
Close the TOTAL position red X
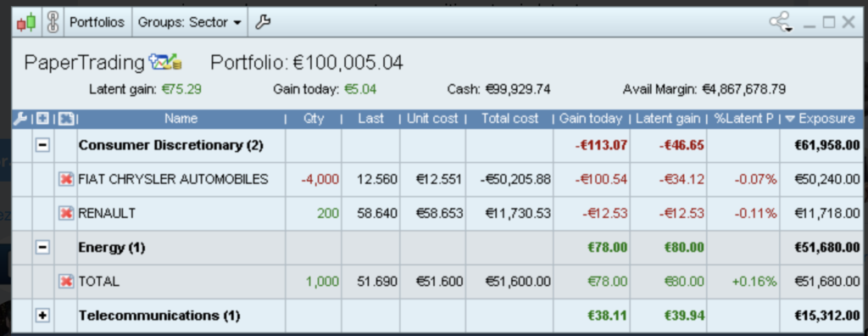pos(66,281)
